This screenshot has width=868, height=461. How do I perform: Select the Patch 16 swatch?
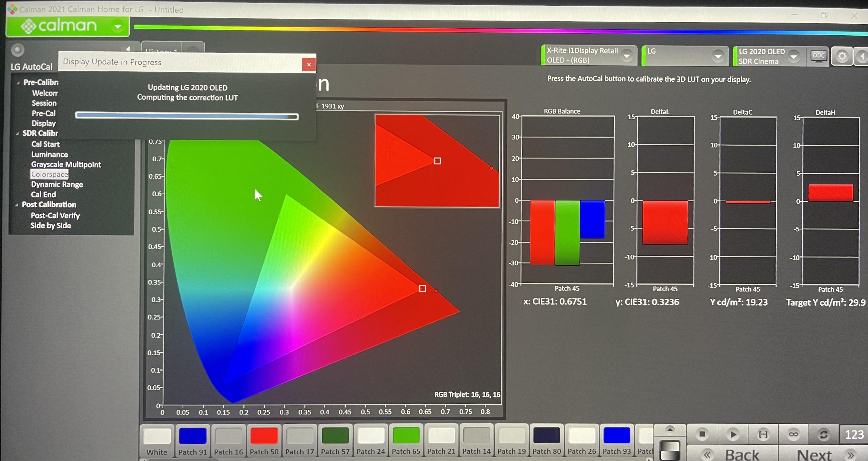pyautogui.click(x=229, y=441)
